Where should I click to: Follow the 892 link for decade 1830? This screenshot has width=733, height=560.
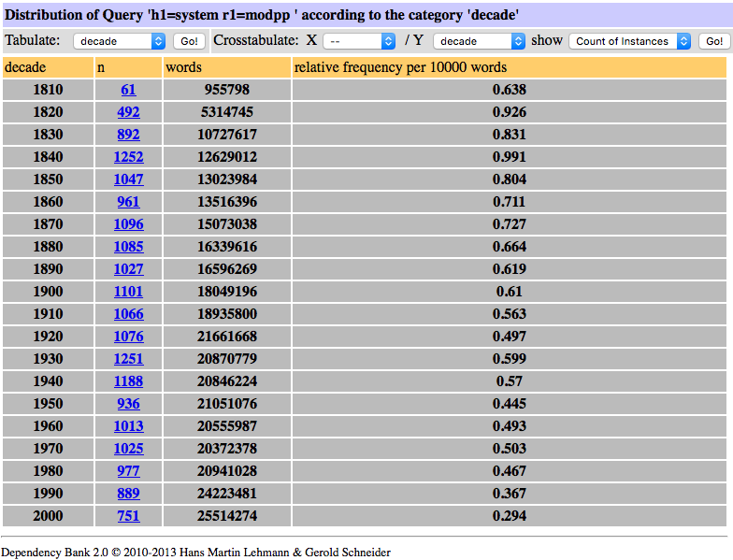coord(128,135)
